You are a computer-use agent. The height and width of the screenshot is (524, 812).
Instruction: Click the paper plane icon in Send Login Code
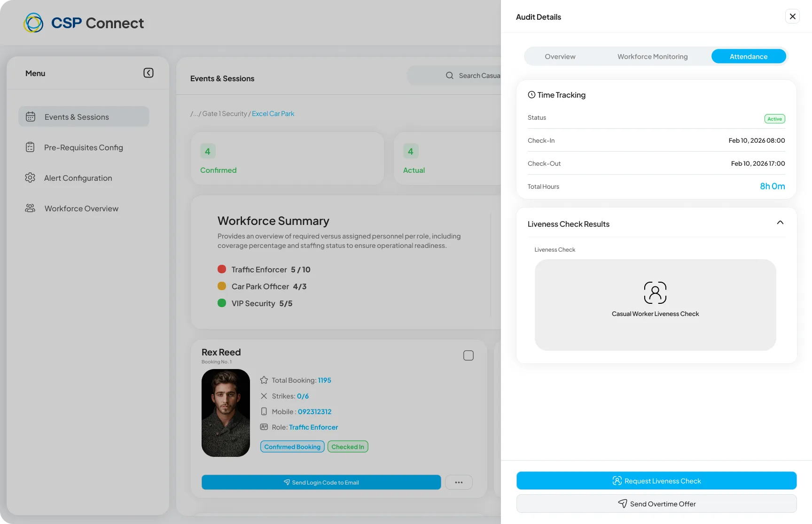point(287,482)
